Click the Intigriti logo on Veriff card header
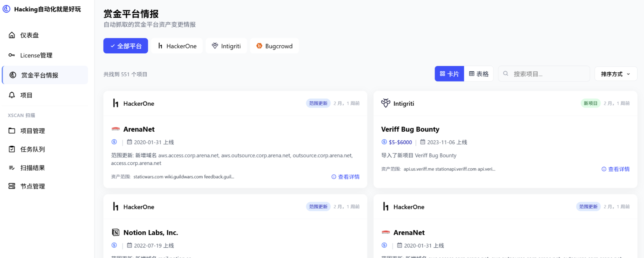 pos(386,103)
